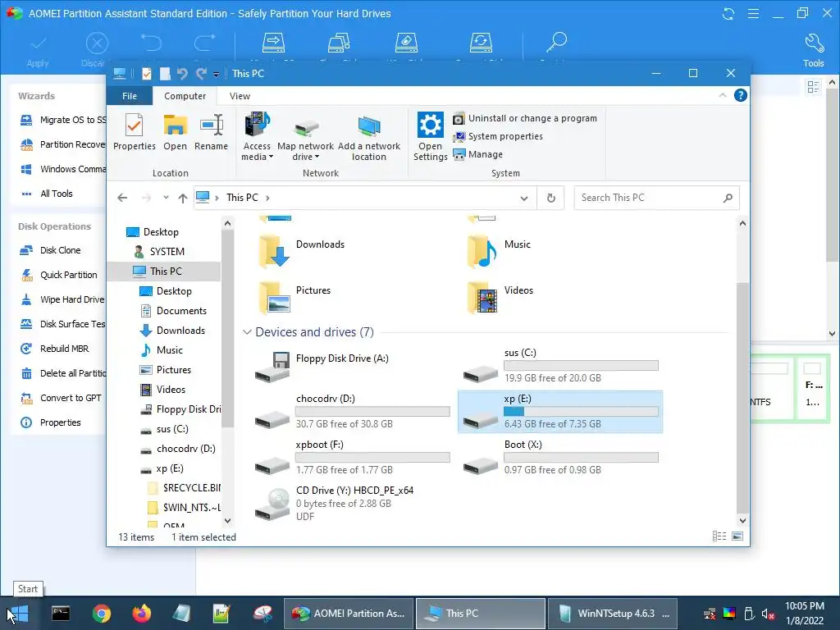Go up one folder level
Image resolution: width=840 pixels, height=630 pixels.
pos(183,198)
